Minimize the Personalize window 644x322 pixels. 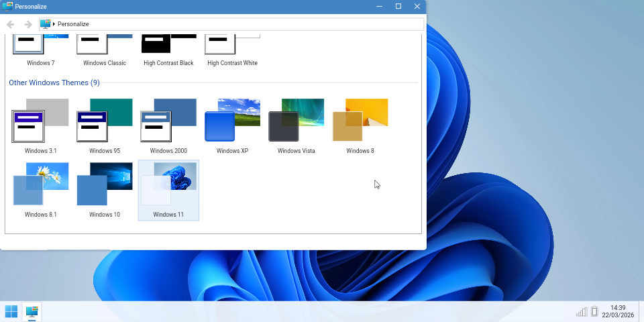coord(380,6)
